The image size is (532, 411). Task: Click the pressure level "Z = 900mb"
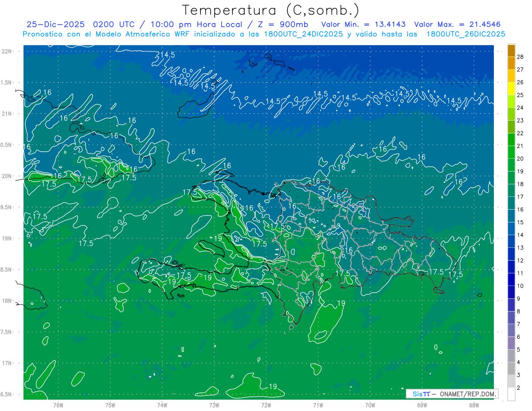283,24
